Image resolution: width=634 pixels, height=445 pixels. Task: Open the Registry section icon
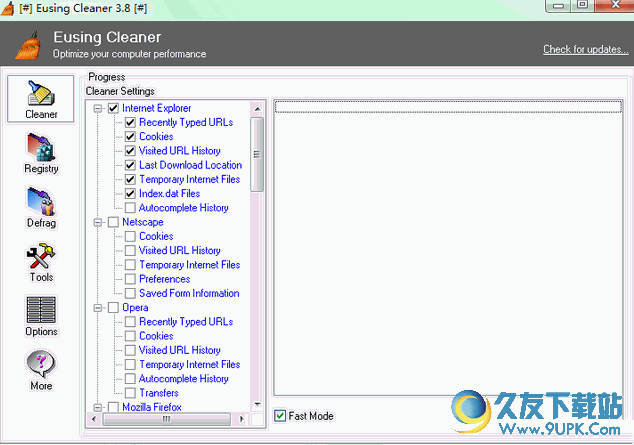[x=41, y=147]
